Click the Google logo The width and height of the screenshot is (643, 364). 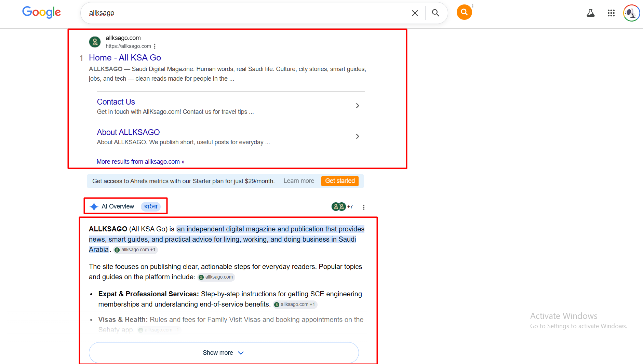(x=41, y=13)
